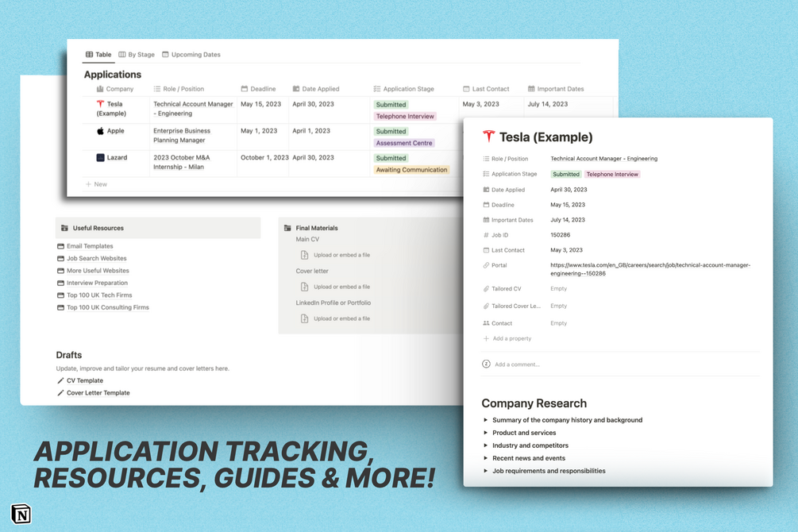
Task: Click Telephone Interview tag in the Tesla table row
Action: click(x=405, y=116)
